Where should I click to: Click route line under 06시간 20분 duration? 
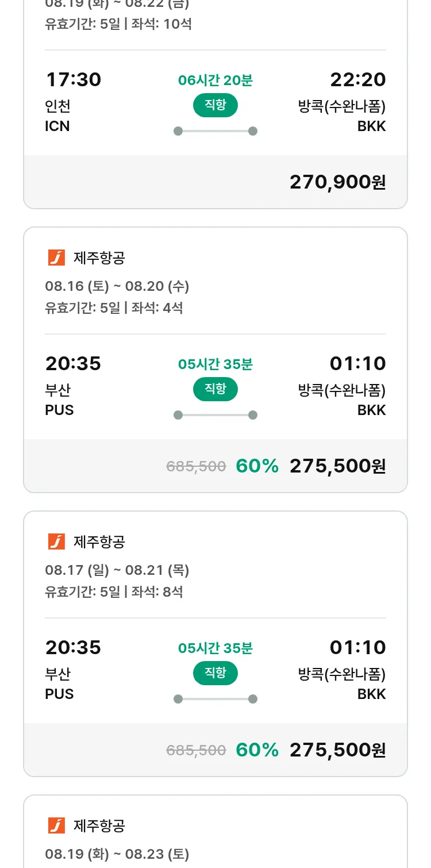pyautogui.click(x=215, y=131)
